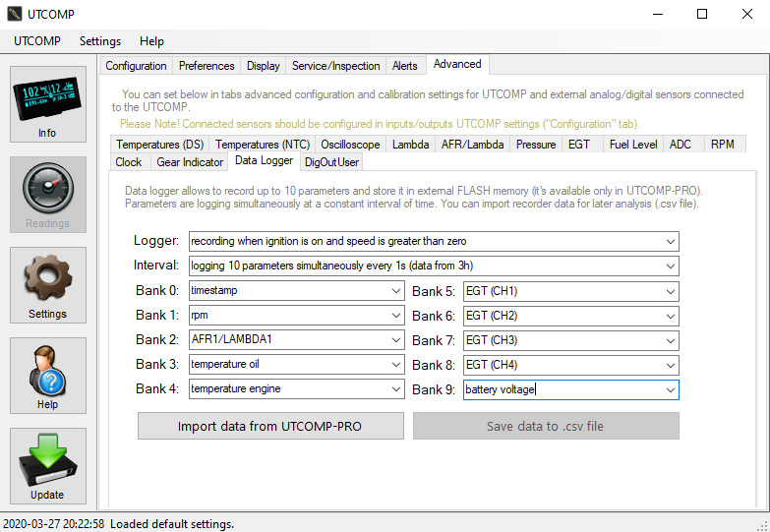The height and width of the screenshot is (532, 770).
Task: Click Save data to .csv file button
Action: (x=546, y=426)
